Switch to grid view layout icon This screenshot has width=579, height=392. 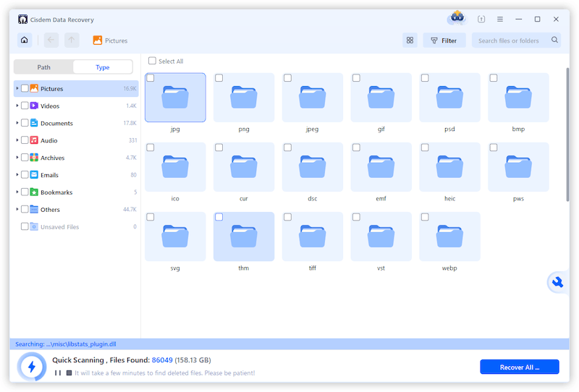click(410, 41)
